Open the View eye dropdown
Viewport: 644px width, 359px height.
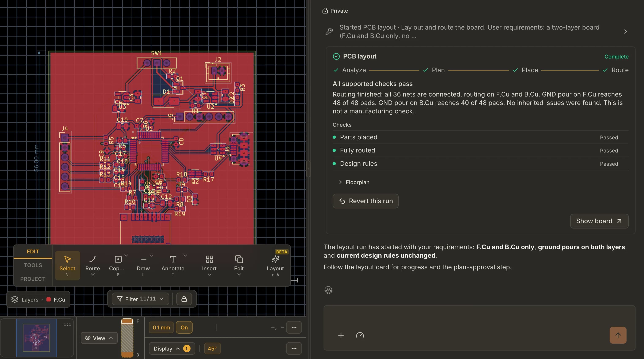(99, 338)
